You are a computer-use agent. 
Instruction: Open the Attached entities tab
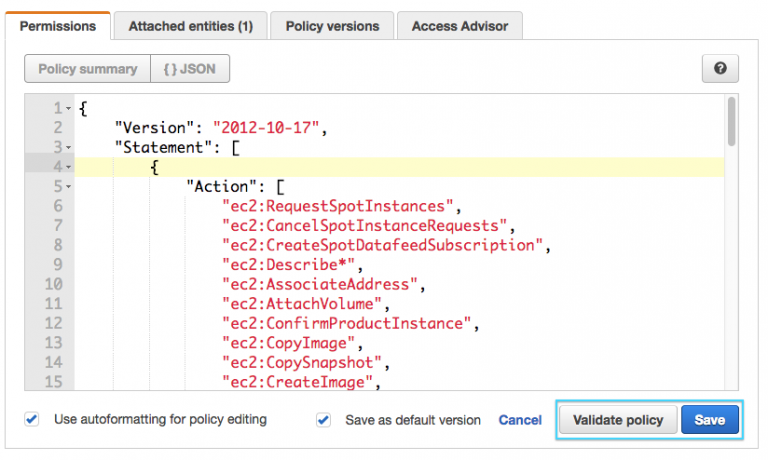(190, 26)
